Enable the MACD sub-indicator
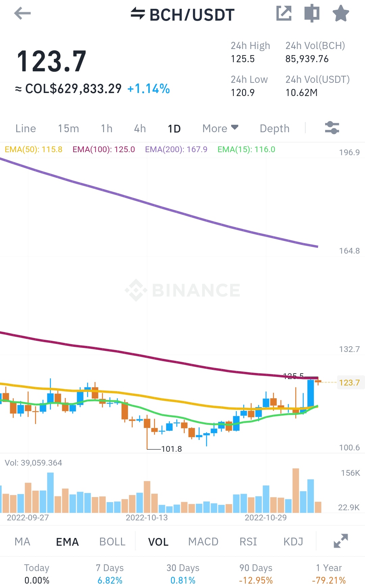The width and height of the screenshot is (365, 588). point(203,542)
